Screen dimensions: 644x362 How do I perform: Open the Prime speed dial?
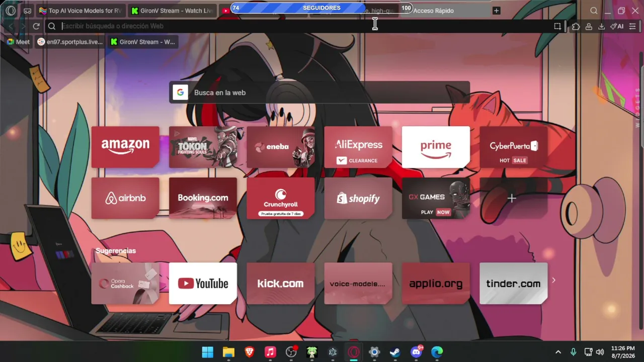click(436, 147)
